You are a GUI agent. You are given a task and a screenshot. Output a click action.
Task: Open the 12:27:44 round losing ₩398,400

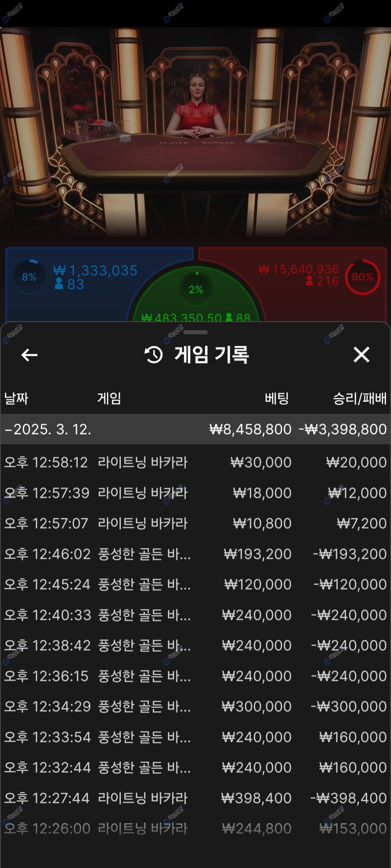point(195,798)
